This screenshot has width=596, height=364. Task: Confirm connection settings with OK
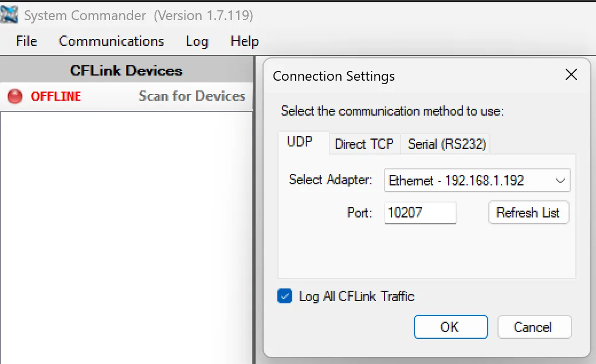point(450,327)
